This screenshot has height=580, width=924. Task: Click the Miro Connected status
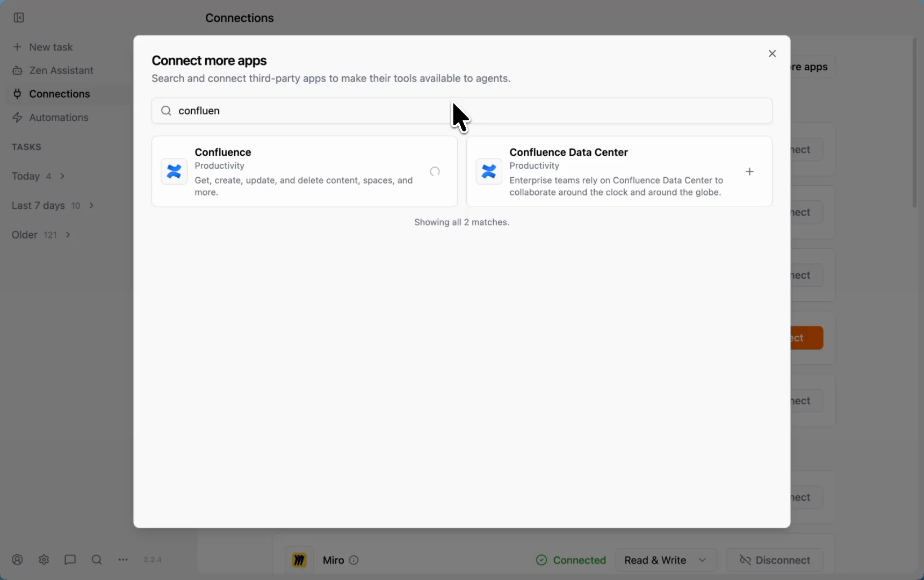pos(571,560)
